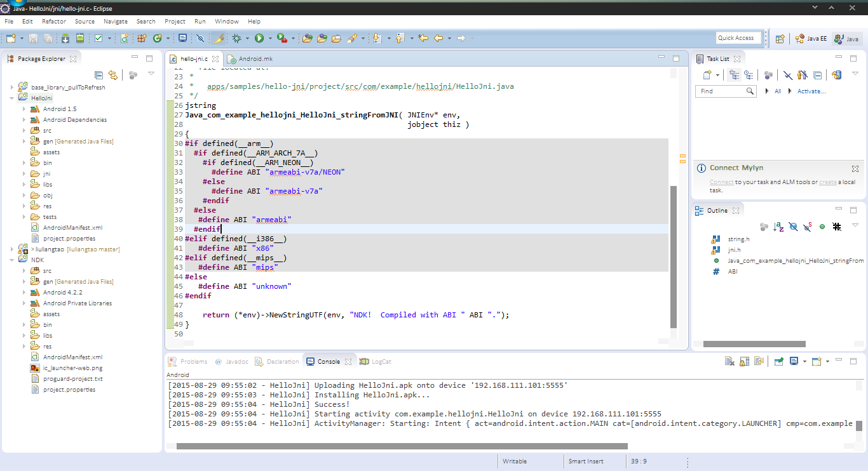The width and height of the screenshot is (868, 471).
Task: Click the Open Perspective icon
Action: [x=780, y=38]
